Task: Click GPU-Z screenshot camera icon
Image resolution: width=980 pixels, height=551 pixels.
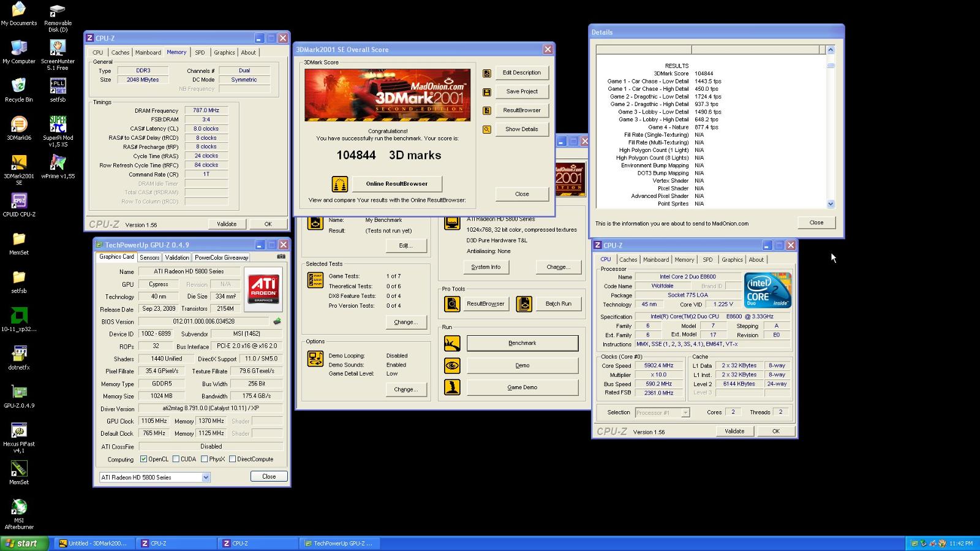Action: click(281, 257)
